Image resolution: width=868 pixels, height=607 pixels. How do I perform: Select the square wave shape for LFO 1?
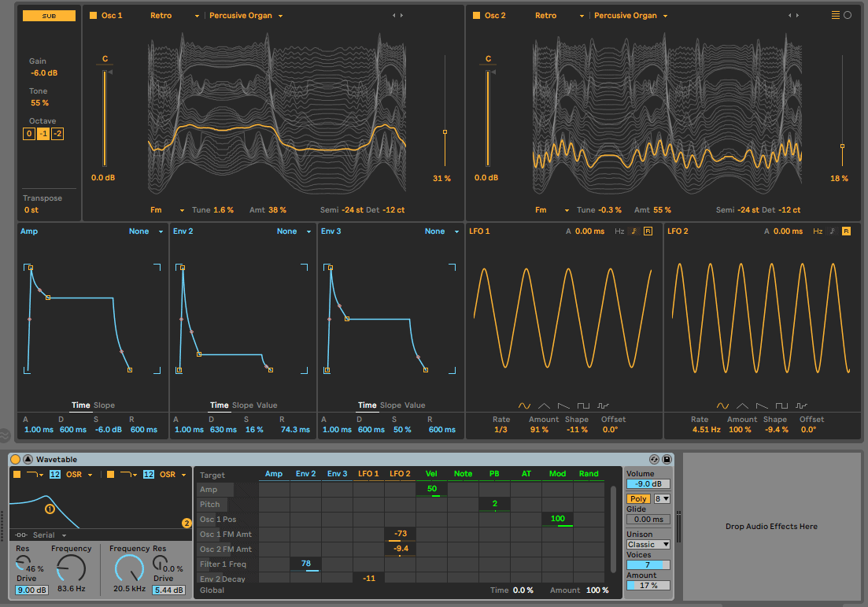[584, 405]
